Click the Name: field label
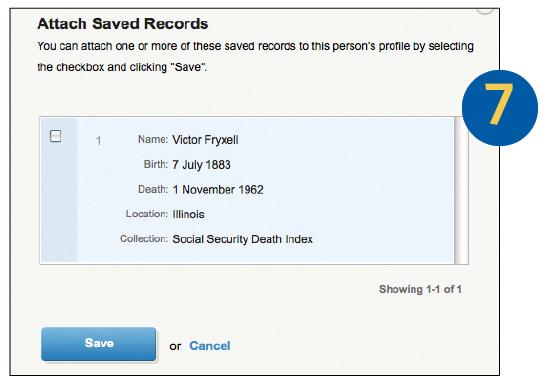 [x=153, y=140]
